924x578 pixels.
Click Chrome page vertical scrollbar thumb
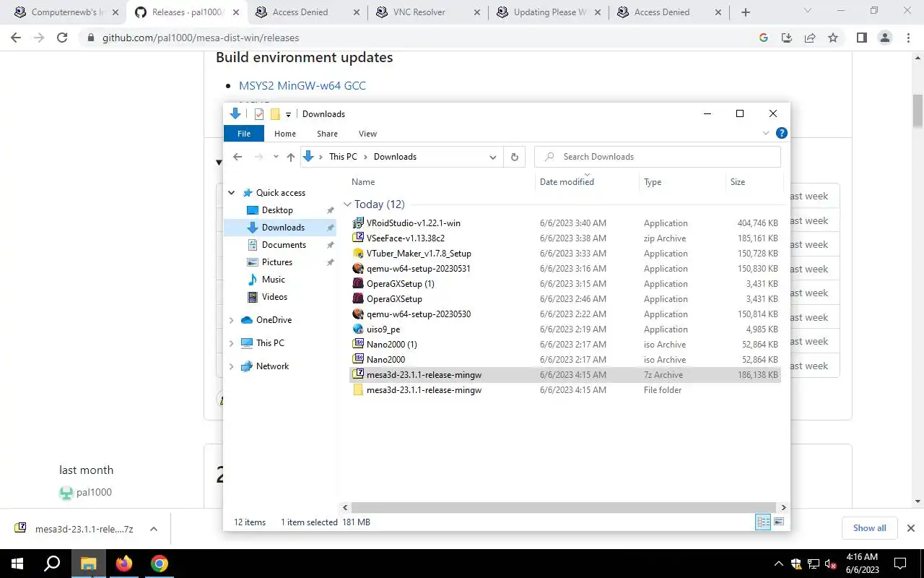(x=918, y=110)
